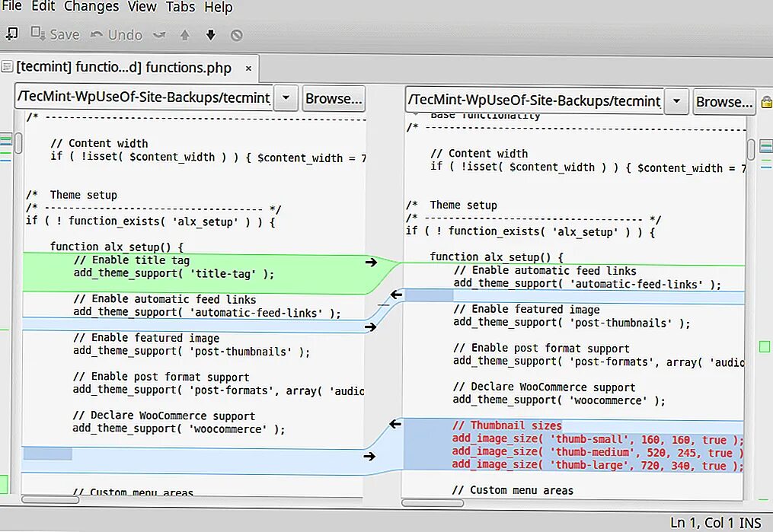
Task: Click the Save toolbar button
Action: click(55, 34)
